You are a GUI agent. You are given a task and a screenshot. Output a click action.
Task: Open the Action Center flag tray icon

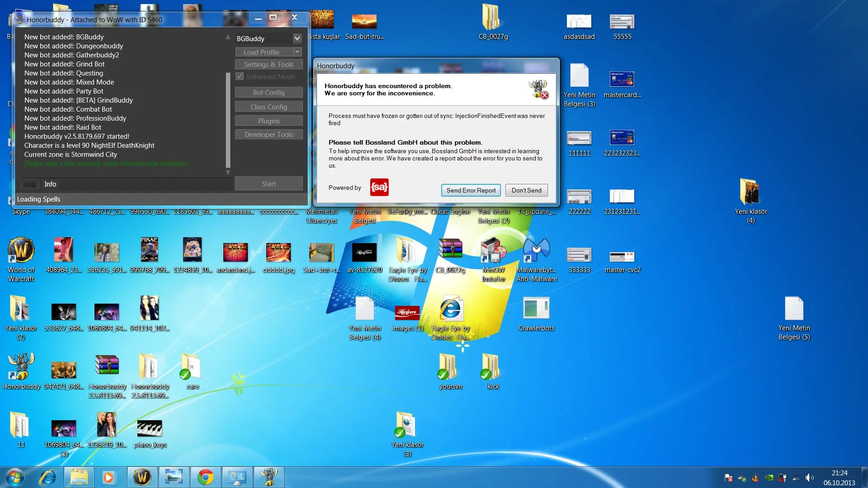click(728, 478)
